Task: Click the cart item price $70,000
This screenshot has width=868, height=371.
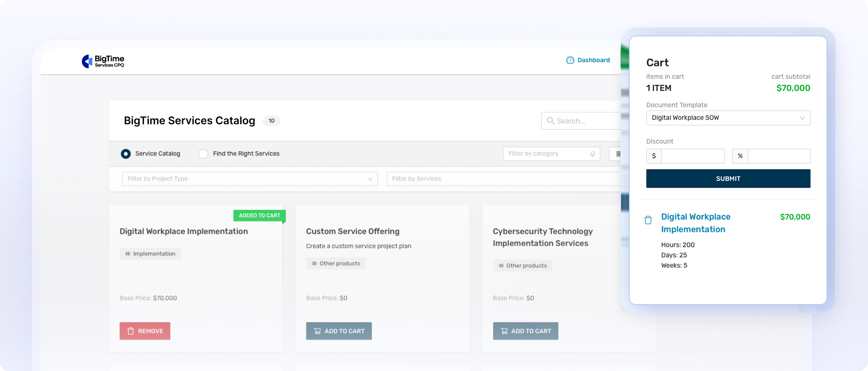Action: click(x=795, y=217)
